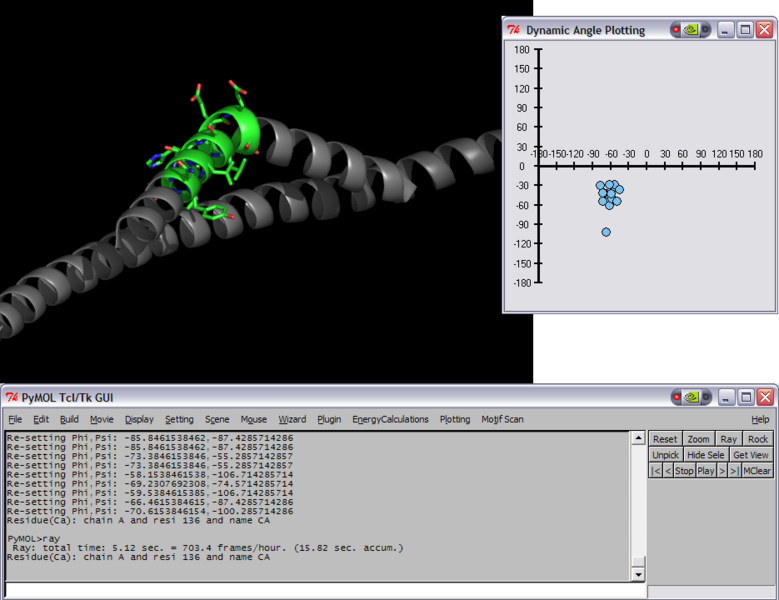Step back one frame with < button
Image resolution: width=779 pixels, height=600 pixels.
tap(668, 470)
